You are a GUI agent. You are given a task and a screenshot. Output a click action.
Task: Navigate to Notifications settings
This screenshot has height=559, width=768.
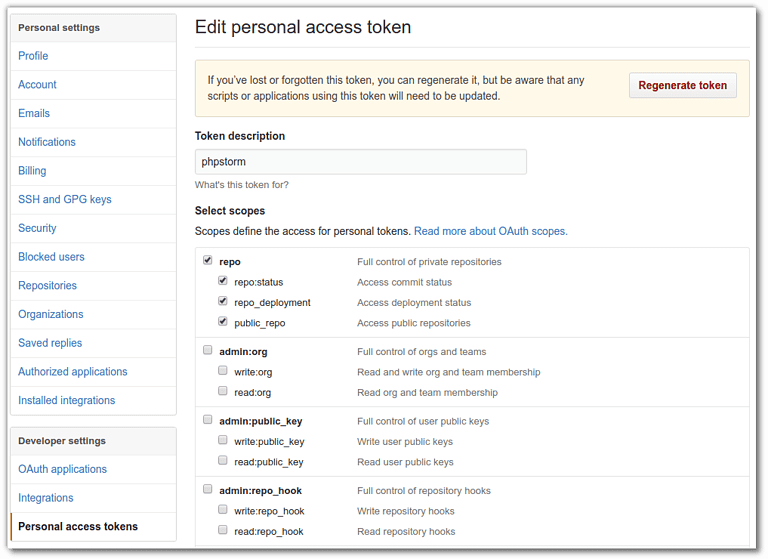(47, 142)
